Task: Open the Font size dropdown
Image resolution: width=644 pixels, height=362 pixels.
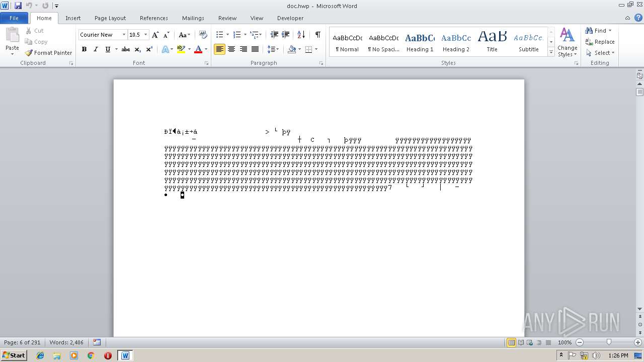Action: (x=146, y=35)
